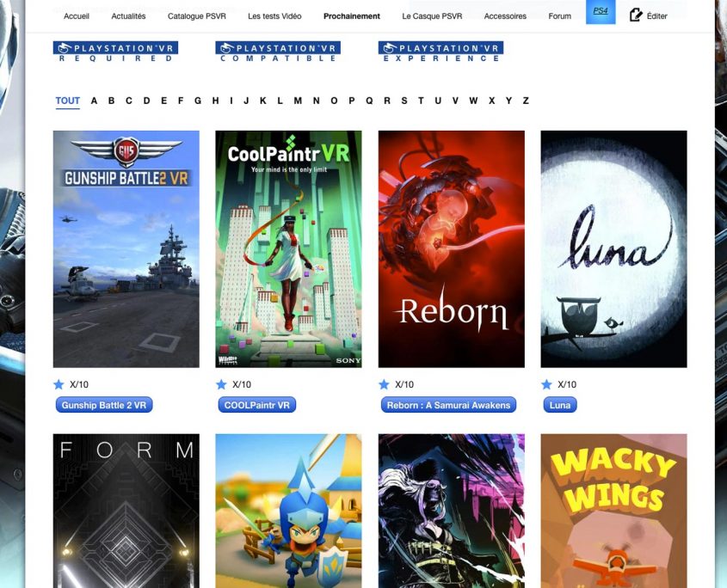Open the Reborn cover image
727x588 pixels.
451,249
